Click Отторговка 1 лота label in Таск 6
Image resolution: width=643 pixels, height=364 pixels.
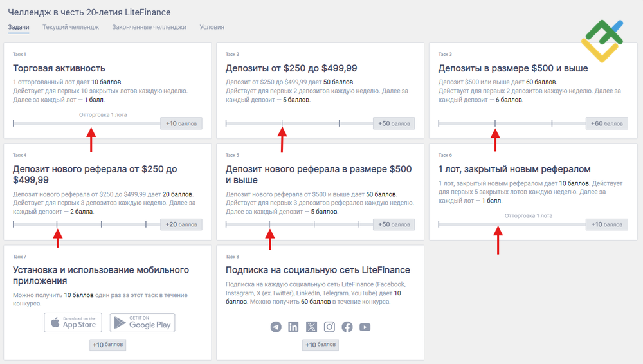[x=529, y=216]
